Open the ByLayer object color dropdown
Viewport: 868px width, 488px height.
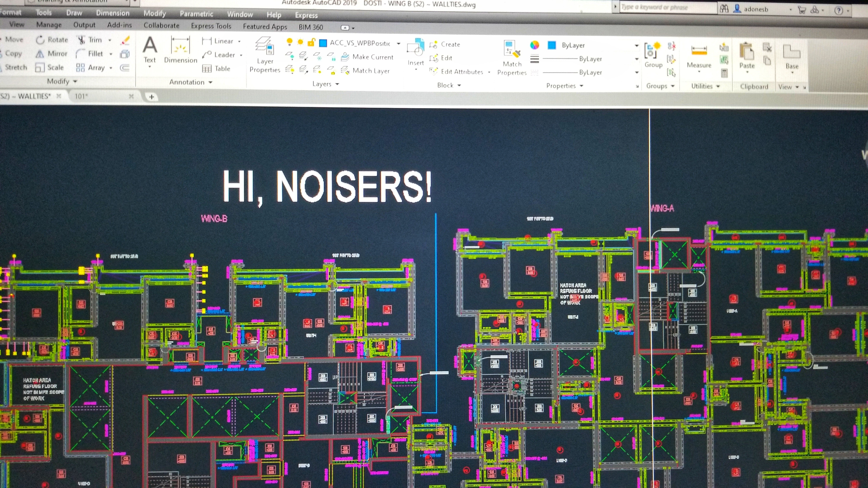pos(637,45)
